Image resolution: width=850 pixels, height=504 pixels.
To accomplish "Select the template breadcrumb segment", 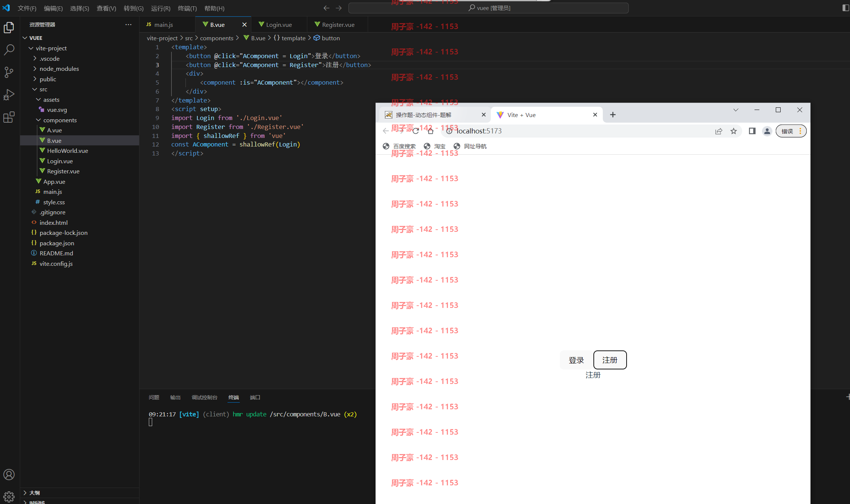I will pos(289,38).
